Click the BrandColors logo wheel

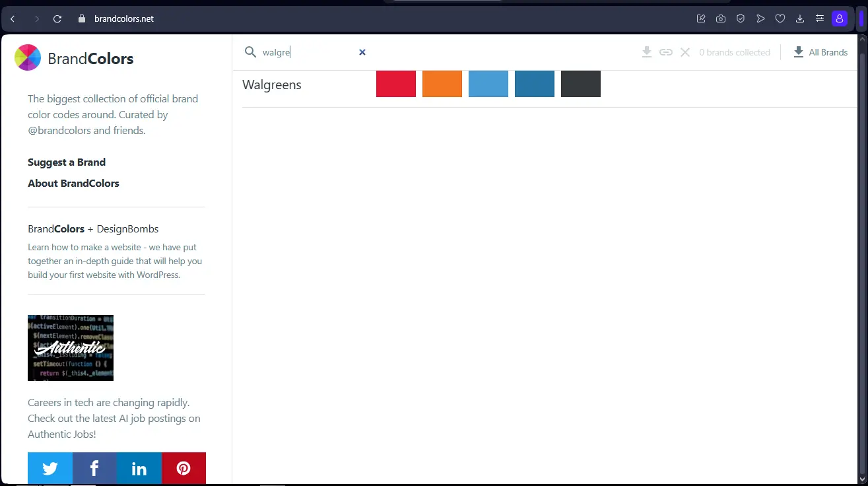point(28,57)
